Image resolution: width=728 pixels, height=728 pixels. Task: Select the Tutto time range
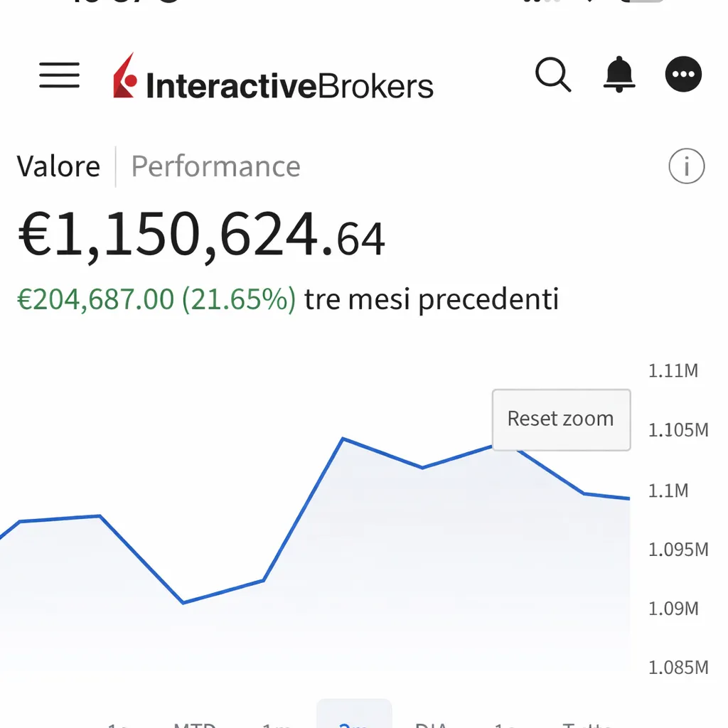click(x=587, y=722)
